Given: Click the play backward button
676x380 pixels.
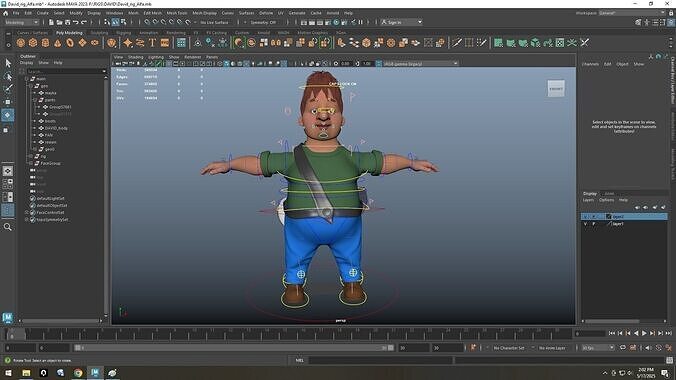Looking at the screenshot, I should pos(636,333).
